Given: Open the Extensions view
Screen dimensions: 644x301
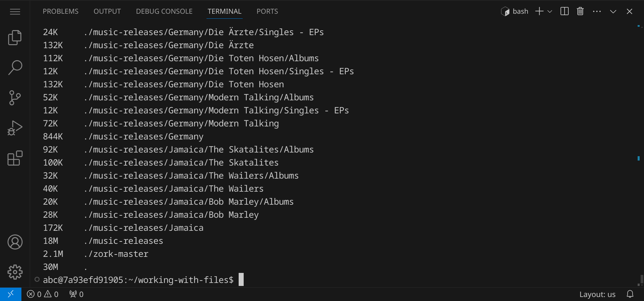Looking at the screenshot, I should (15, 158).
